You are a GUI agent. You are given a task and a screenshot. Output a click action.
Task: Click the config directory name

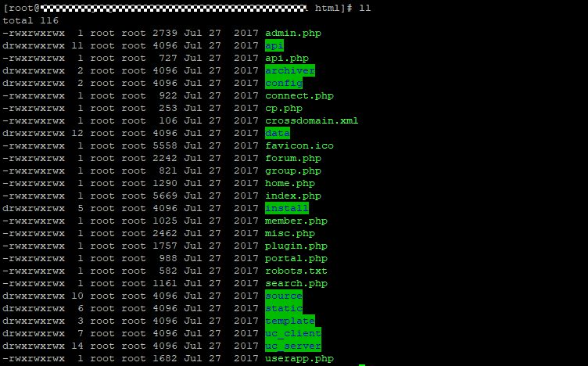click(x=284, y=83)
